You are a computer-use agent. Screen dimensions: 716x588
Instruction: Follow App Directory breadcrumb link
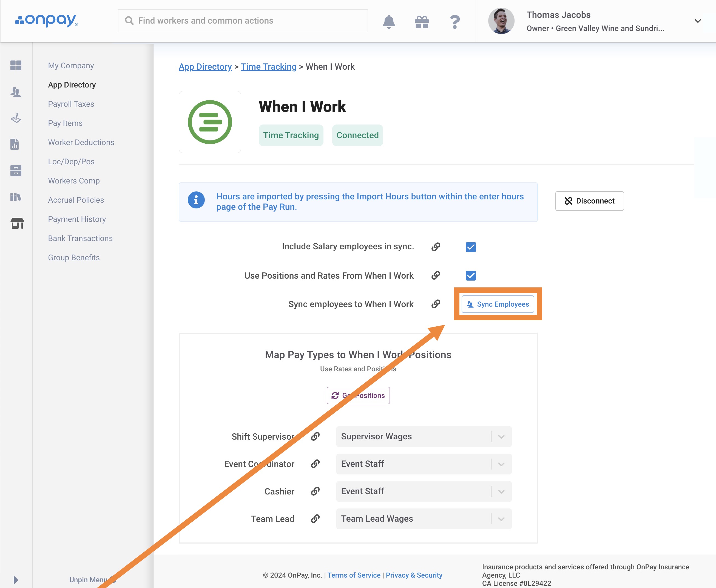(x=205, y=67)
